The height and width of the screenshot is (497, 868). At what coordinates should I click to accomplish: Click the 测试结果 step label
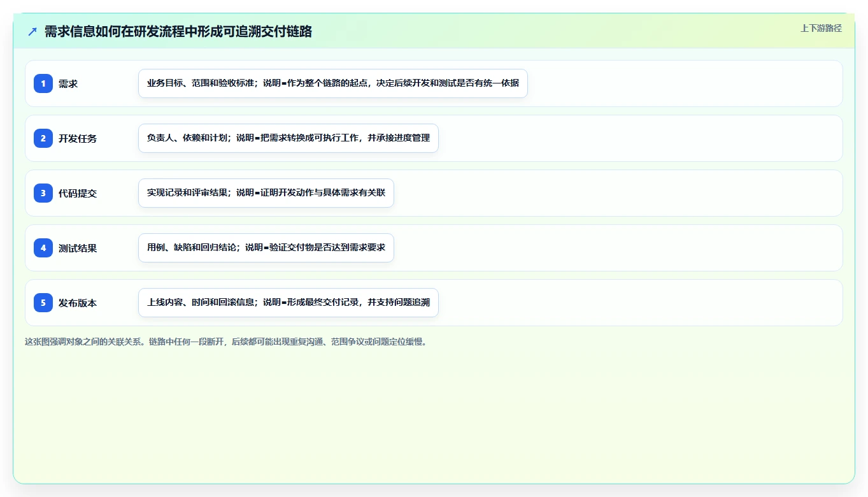(78, 248)
